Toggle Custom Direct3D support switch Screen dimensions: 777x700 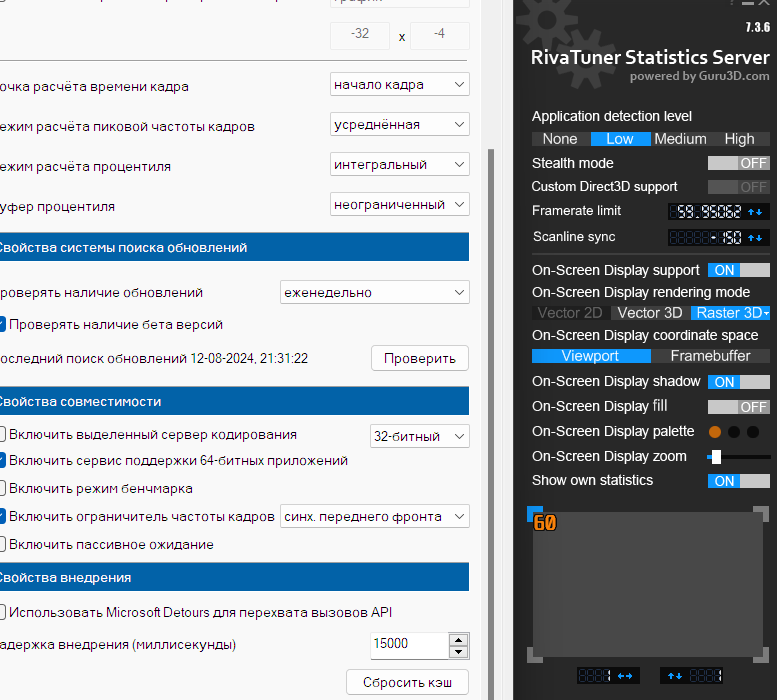[x=739, y=187]
